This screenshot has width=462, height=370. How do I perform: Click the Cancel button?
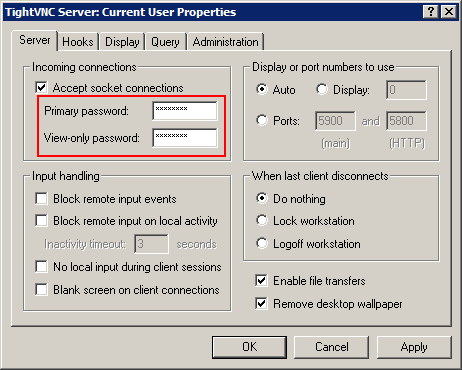click(x=332, y=347)
